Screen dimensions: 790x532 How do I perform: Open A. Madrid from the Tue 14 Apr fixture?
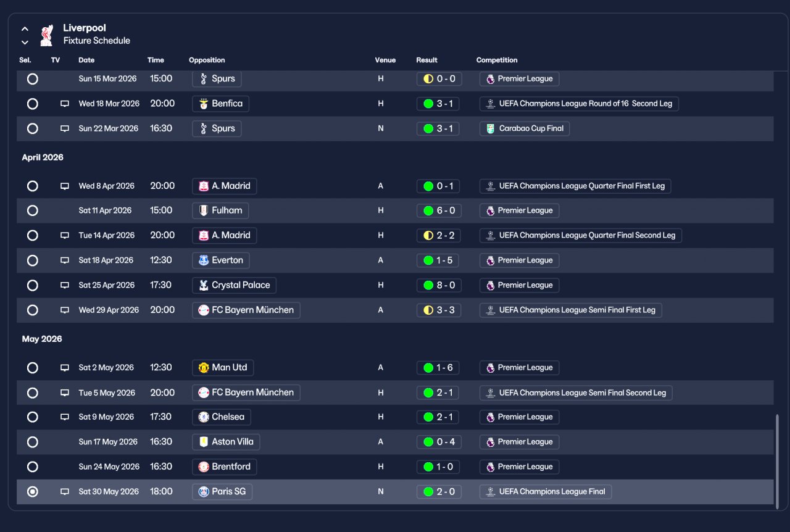pos(225,235)
